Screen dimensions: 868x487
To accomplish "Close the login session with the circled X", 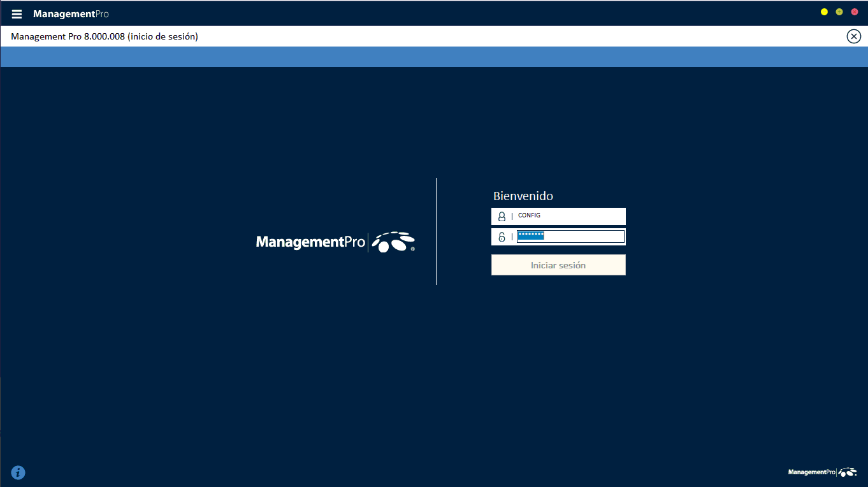I will (x=853, y=36).
